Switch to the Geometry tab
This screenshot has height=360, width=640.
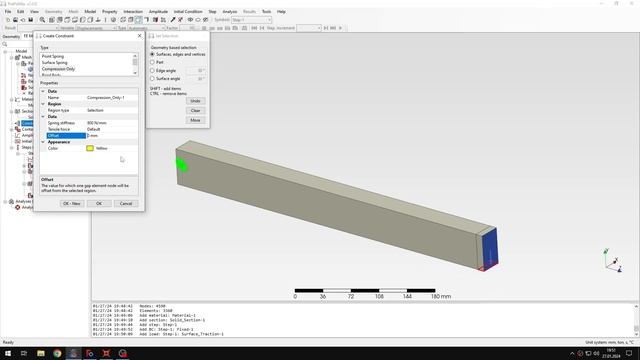(x=11, y=36)
